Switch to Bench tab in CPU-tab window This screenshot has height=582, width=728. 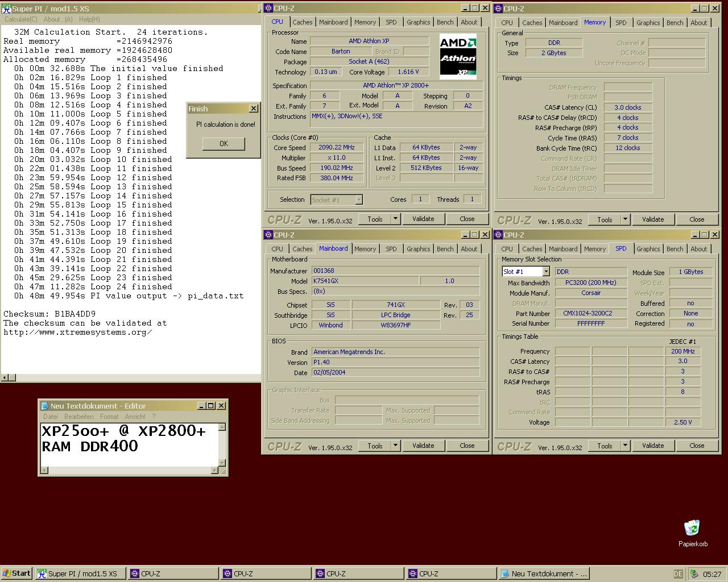(445, 22)
